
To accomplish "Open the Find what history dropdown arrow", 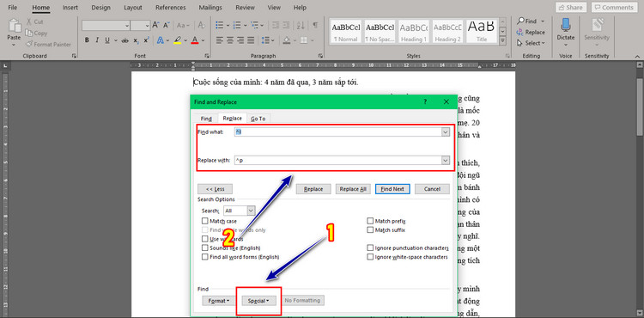I will point(446,131).
